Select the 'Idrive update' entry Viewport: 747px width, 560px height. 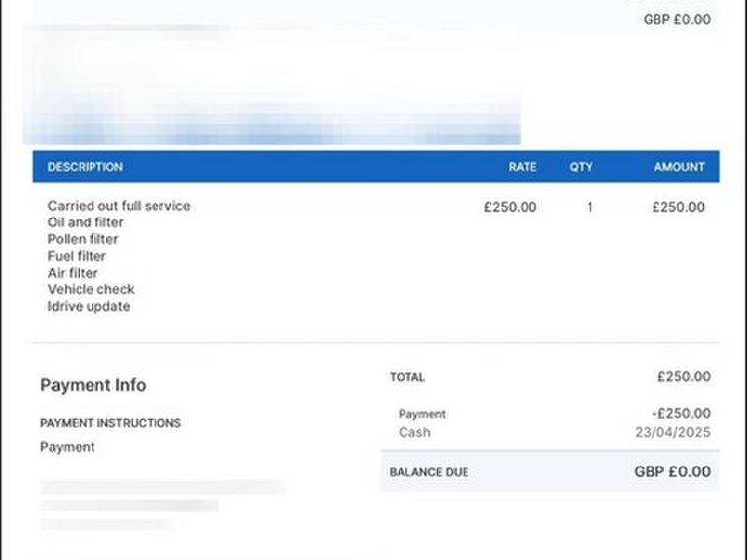(89, 306)
